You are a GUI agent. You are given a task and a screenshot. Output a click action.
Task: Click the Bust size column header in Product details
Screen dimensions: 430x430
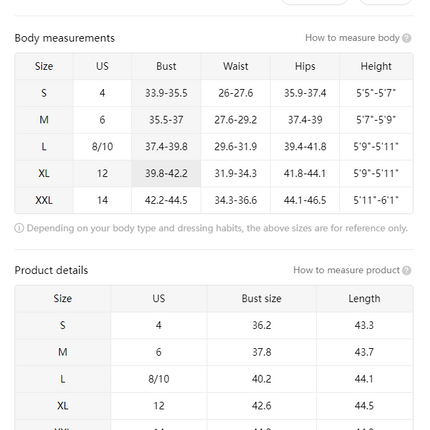261,299
